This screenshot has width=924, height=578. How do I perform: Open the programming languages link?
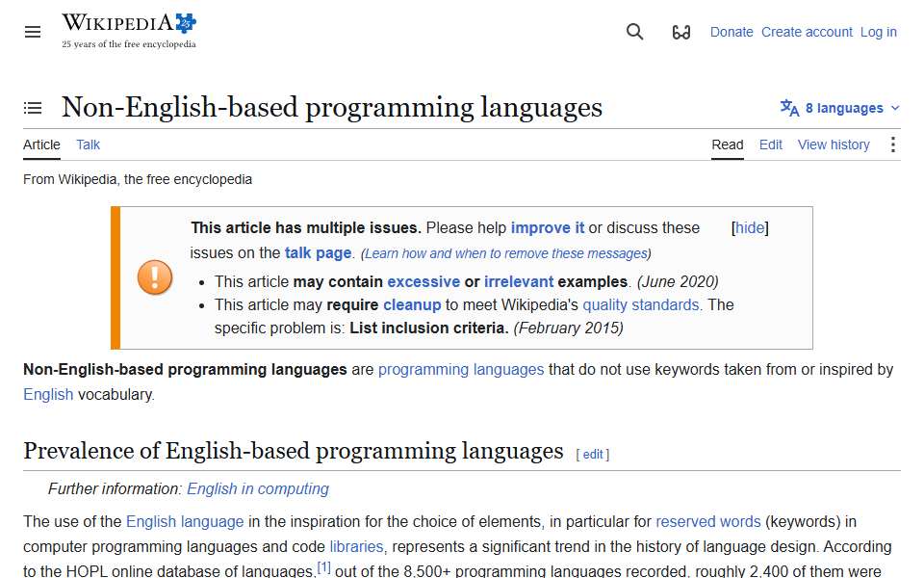tap(461, 369)
